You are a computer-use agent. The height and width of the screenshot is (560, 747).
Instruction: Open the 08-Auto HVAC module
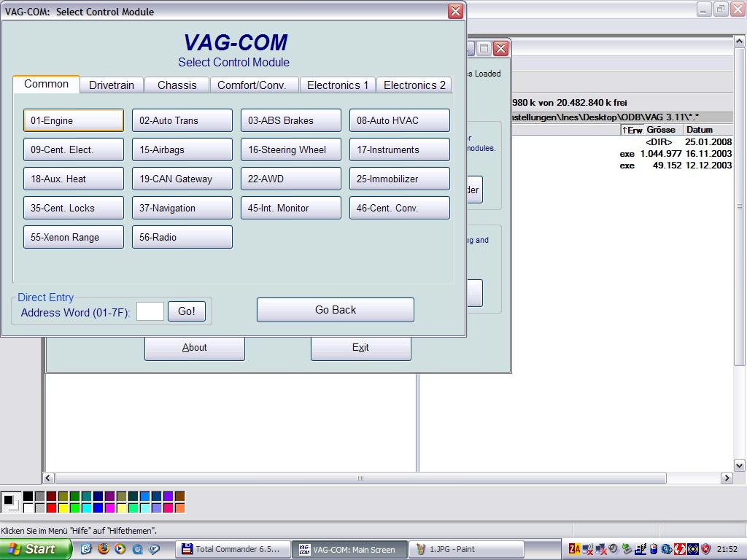point(399,120)
